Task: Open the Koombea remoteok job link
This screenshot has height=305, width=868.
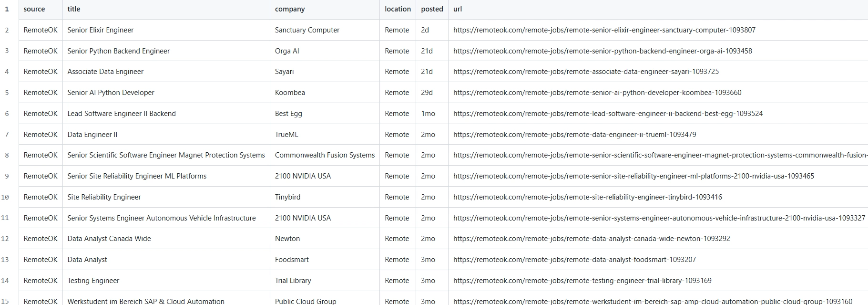Action: [x=597, y=93]
